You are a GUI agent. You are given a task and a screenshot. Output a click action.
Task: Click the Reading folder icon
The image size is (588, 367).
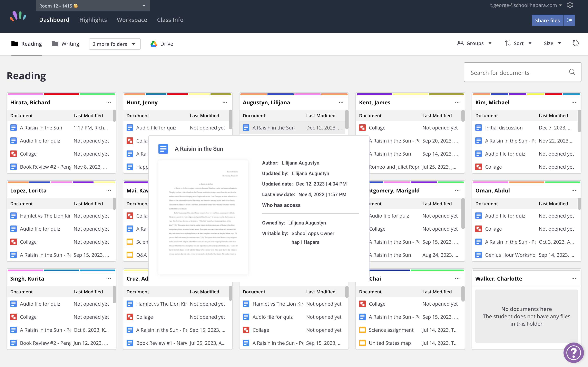pyautogui.click(x=14, y=43)
